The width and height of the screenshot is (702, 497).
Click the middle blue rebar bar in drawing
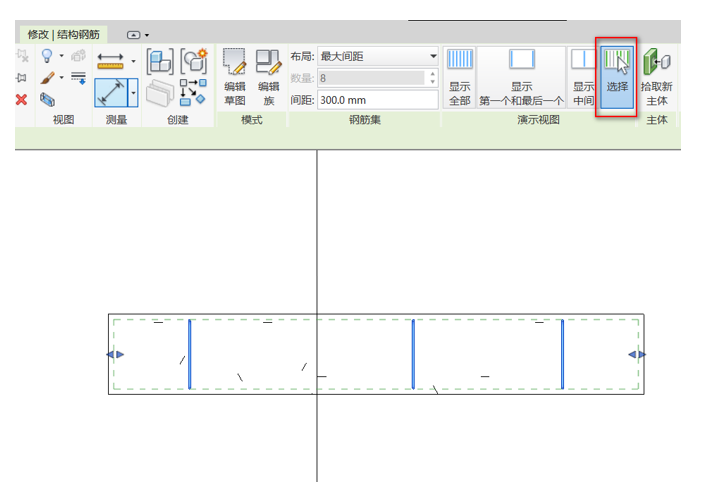(413, 354)
